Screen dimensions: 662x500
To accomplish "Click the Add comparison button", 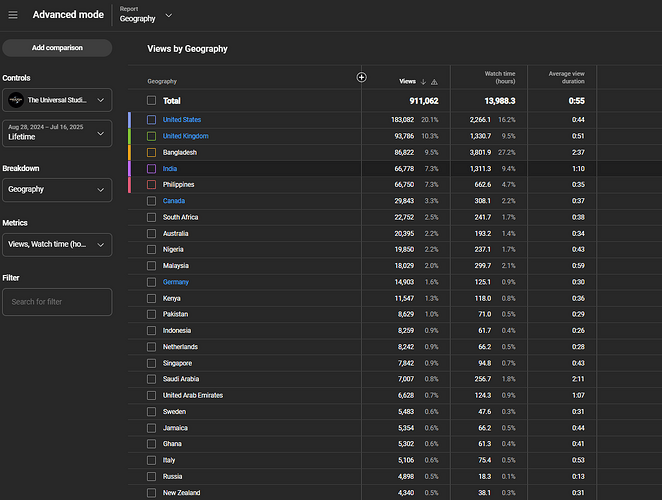I will point(57,48).
